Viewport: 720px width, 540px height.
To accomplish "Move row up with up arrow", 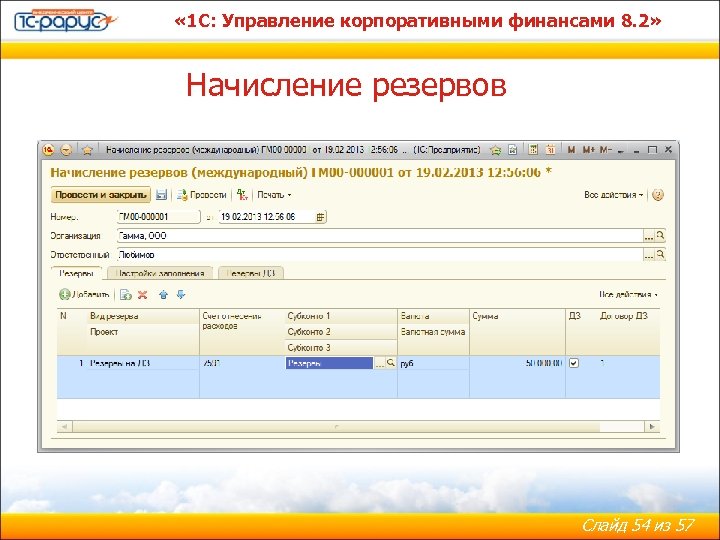I will [x=163, y=295].
